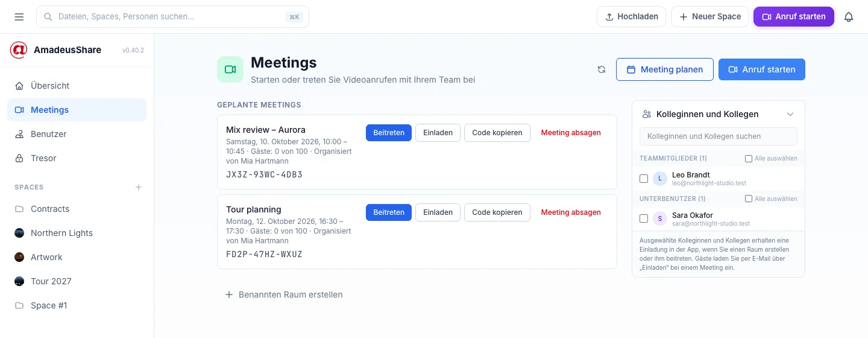The width and height of the screenshot is (868, 338).
Task: Join the Tour planning meeting
Action: [x=389, y=212]
